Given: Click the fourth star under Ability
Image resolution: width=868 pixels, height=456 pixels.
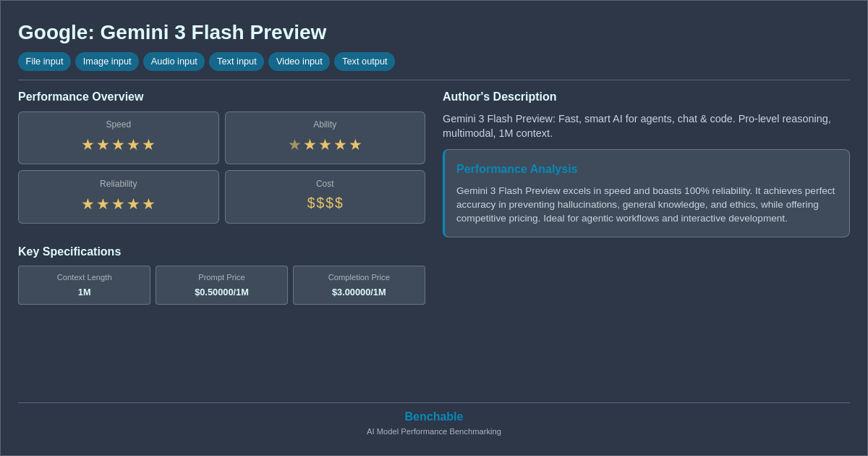Looking at the screenshot, I should (340, 145).
